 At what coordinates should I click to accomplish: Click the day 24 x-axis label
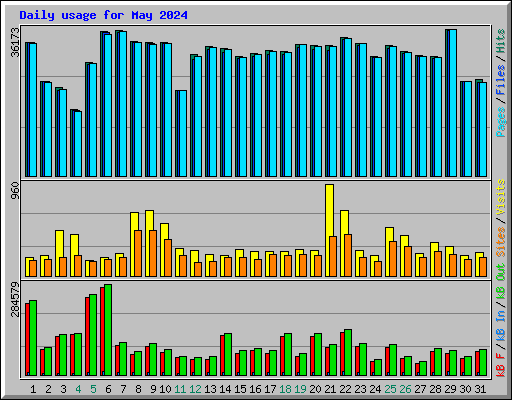point(375,389)
